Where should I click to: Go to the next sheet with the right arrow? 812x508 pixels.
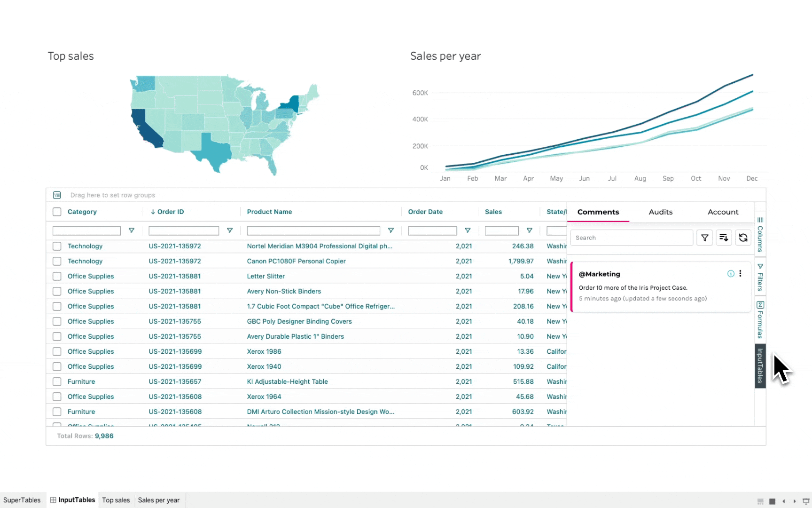coord(795,501)
